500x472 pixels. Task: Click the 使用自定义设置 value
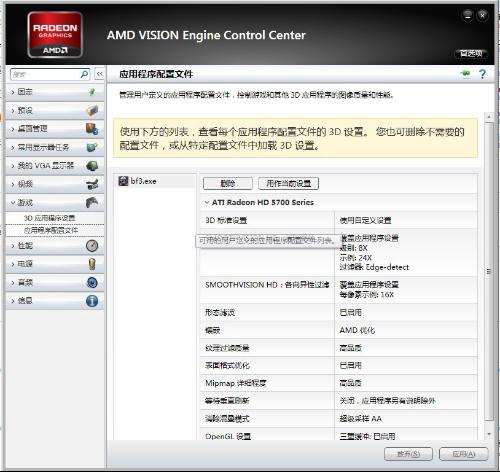365,220
